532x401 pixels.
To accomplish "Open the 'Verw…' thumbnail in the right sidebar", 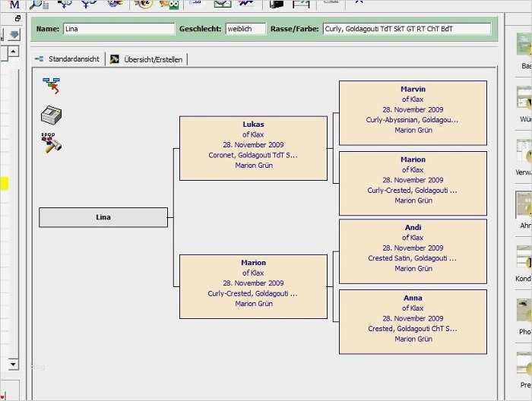I will point(524,151).
